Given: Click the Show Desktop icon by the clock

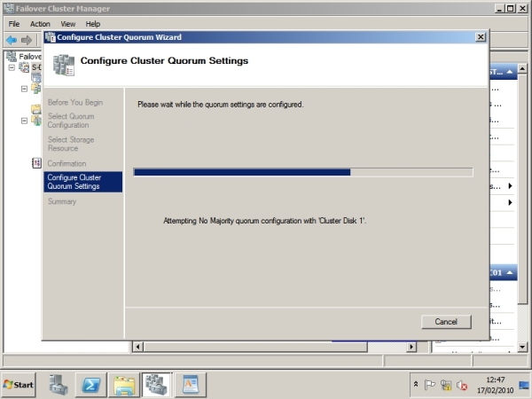Looking at the screenshot, I should [524, 385].
